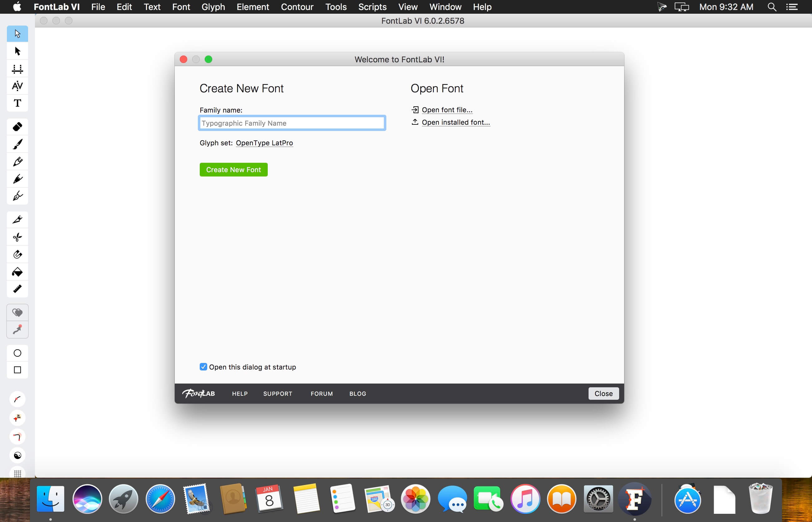Select the Brush tool
Viewport: 812px width, 522px height.
(17, 144)
